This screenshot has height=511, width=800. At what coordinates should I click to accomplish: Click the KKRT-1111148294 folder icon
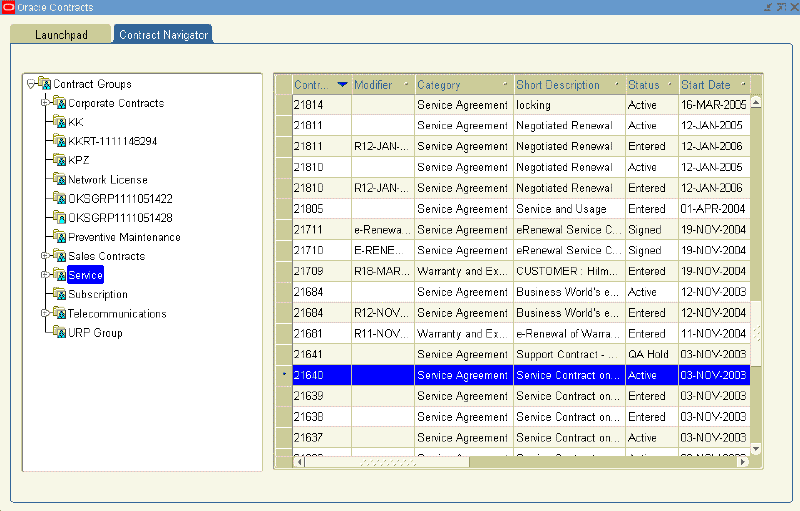60,141
